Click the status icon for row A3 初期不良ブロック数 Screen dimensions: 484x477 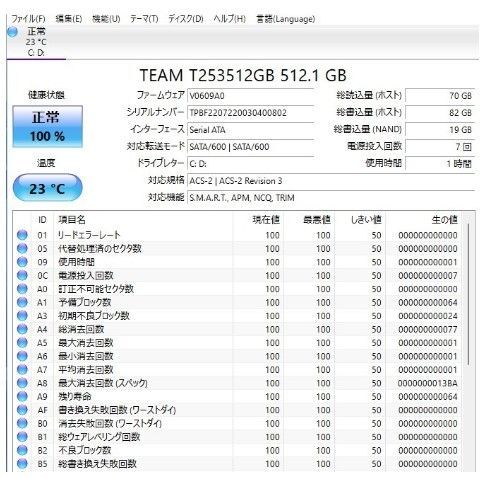pos(22,316)
